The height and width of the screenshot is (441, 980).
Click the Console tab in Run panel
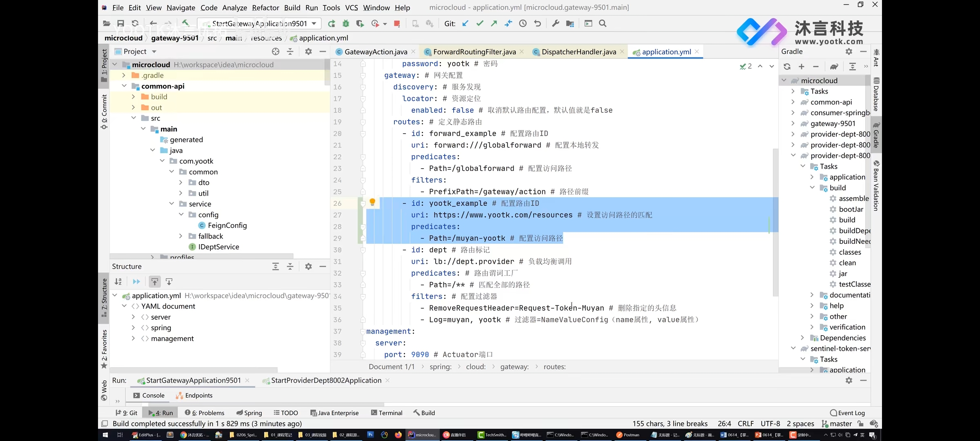(153, 395)
